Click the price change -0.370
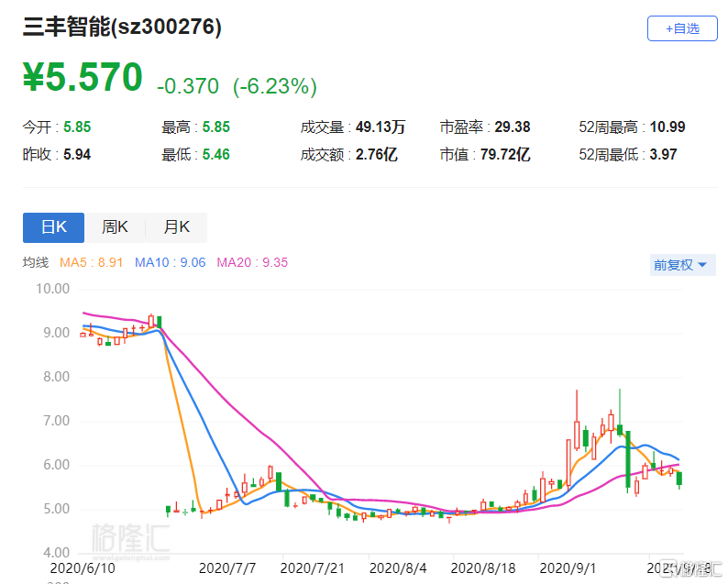This screenshot has height=584, width=728. [188, 86]
